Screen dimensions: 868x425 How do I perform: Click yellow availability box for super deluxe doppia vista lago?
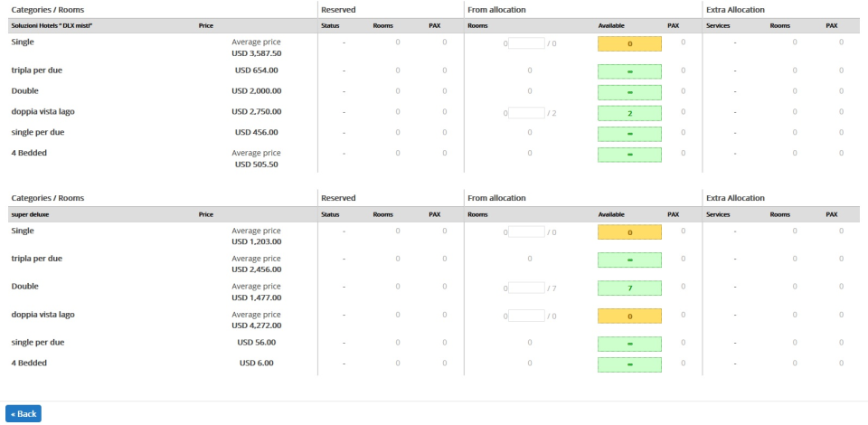pyautogui.click(x=629, y=316)
